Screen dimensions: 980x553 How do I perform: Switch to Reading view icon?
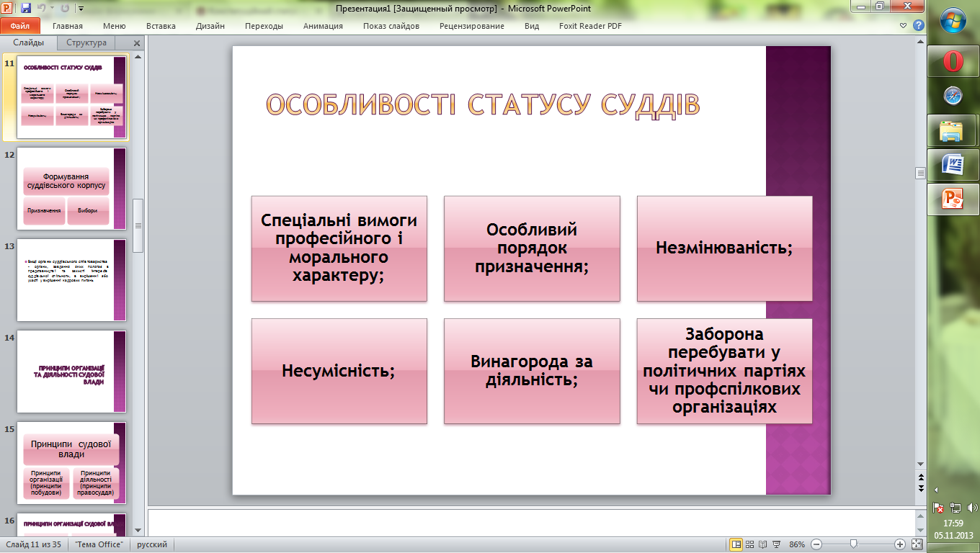click(763, 544)
